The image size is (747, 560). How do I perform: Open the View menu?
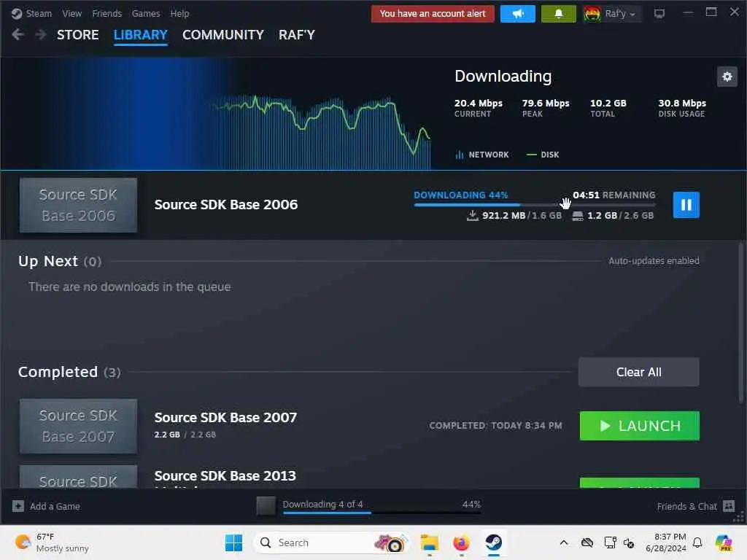[x=72, y=13]
